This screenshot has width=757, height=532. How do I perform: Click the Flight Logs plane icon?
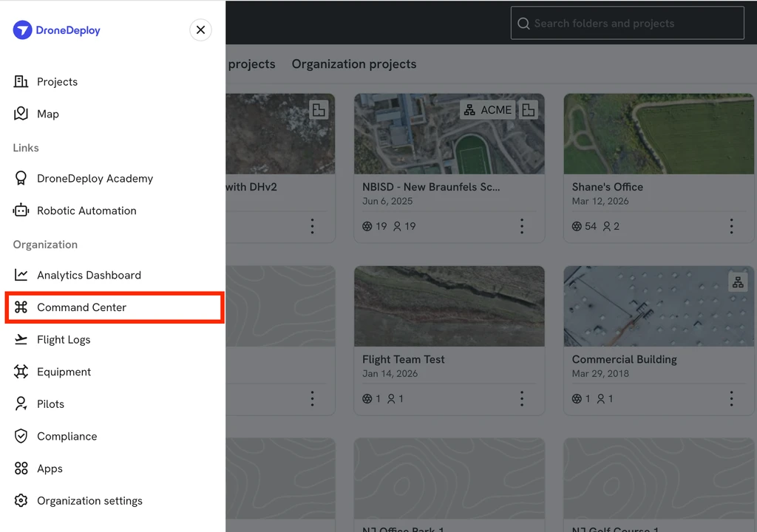[x=21, y=339]
